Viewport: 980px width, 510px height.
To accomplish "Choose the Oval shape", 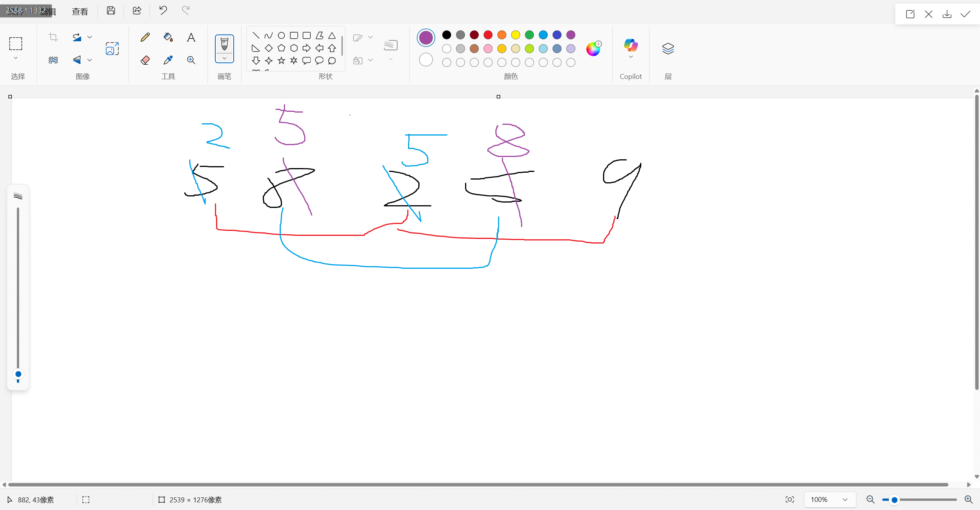I will click(x=281, y=36).
